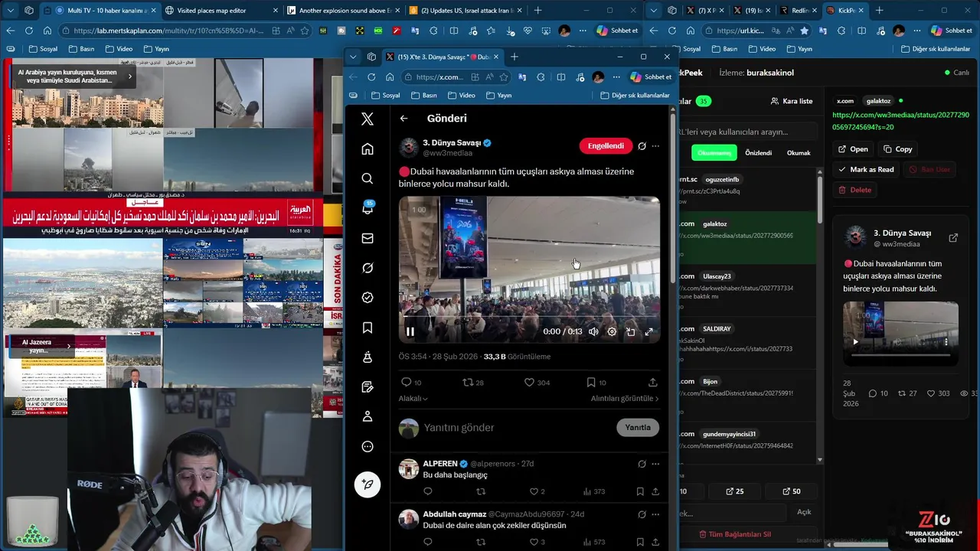This screenshot has height=551, width=980.
Task: Expand Al Arabiya channel info chevron in Multi TV
Action: [x=129, y=77]
